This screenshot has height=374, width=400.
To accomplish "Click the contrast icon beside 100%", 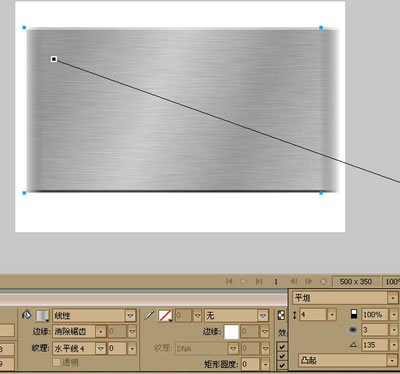I will click(354, 314).
